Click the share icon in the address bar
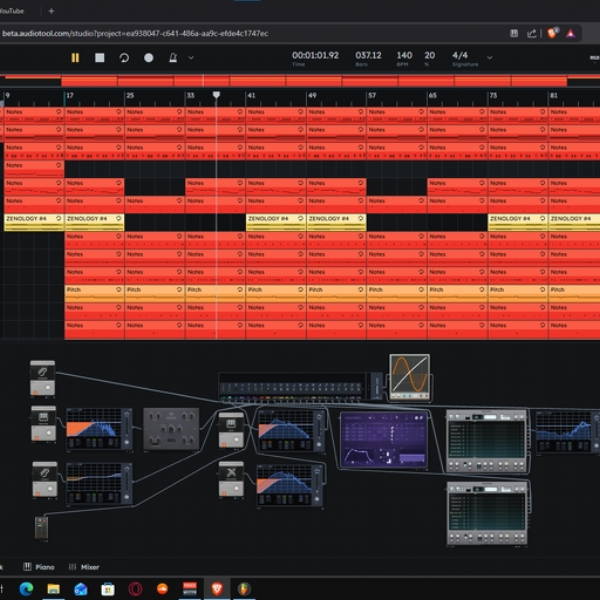600x600 pixels. [x=532, y=33]
